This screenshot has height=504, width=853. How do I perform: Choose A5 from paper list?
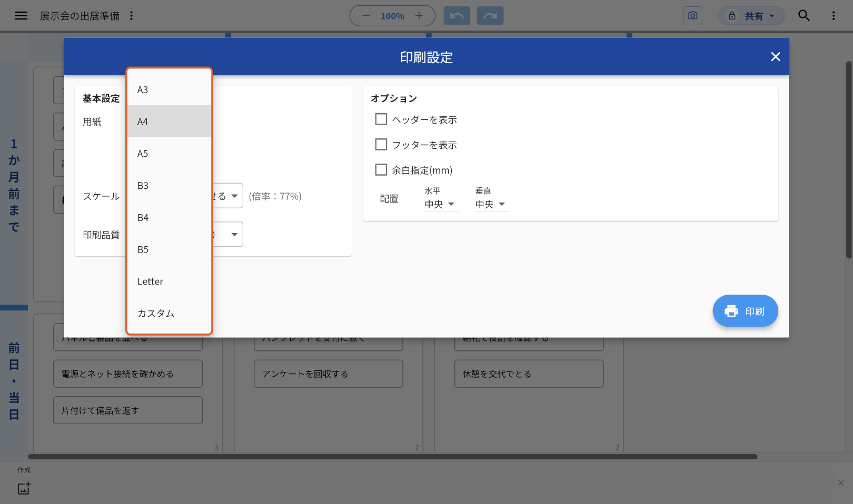(169, 154)
